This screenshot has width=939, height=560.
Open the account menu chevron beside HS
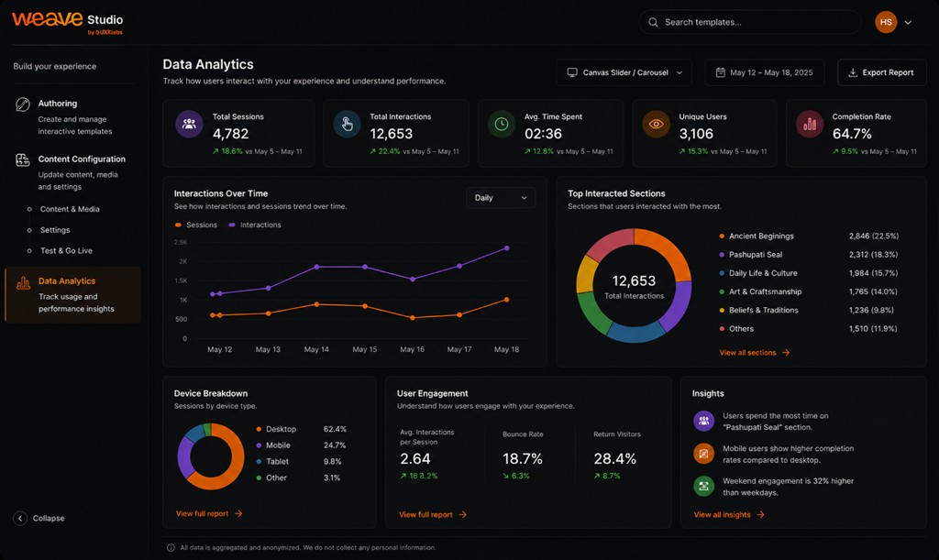click(x=908, y=22)
